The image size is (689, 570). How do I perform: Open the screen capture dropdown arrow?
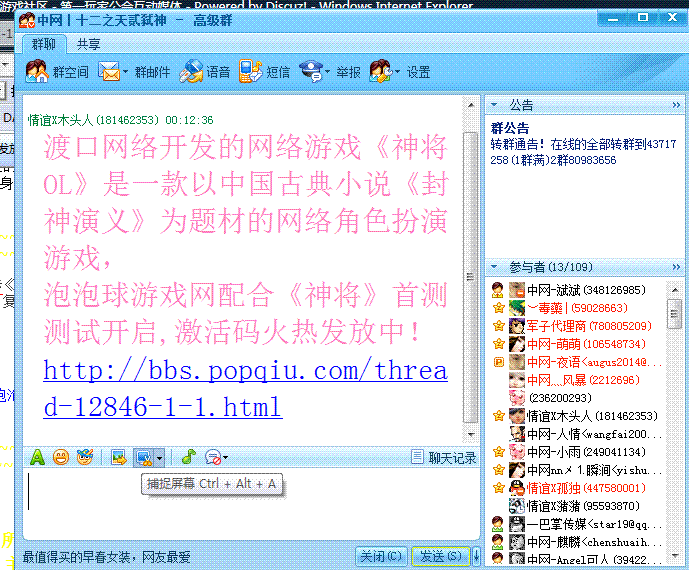coord(159,458)
